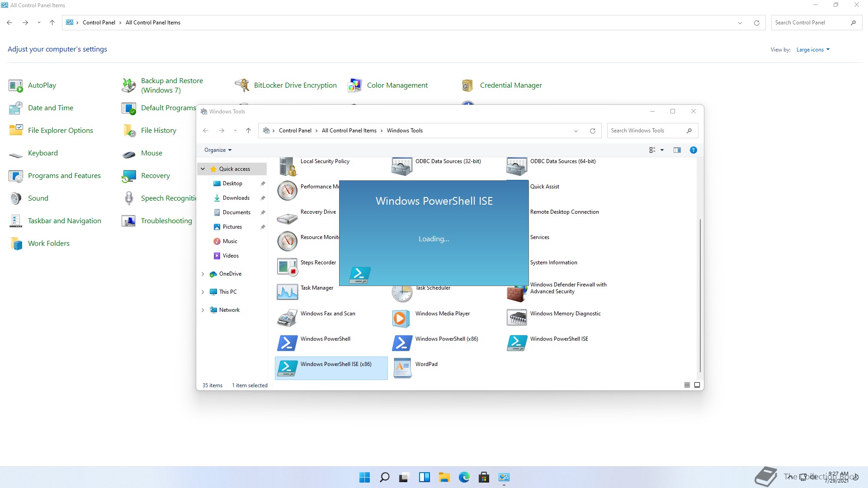Open the Windows Media Player icon
Image resolution: width=868 pixels, height=488 pixels.
pyautogui.click(x=401, y=318)
